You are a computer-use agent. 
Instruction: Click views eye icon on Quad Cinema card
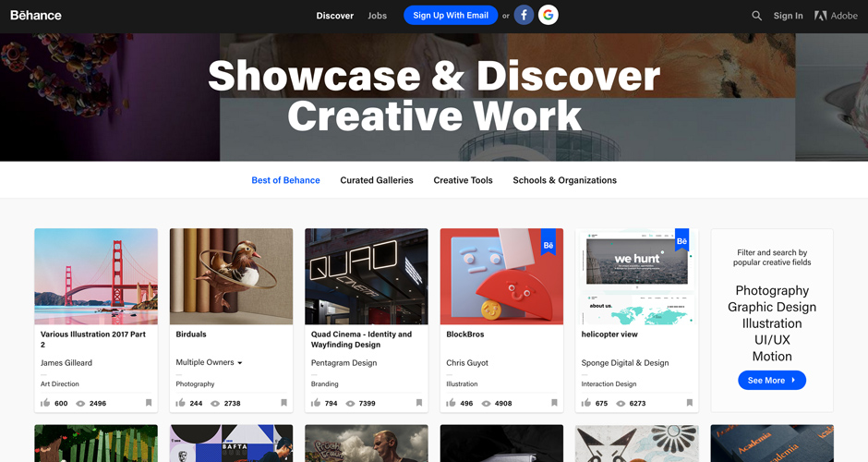[350, 404]
